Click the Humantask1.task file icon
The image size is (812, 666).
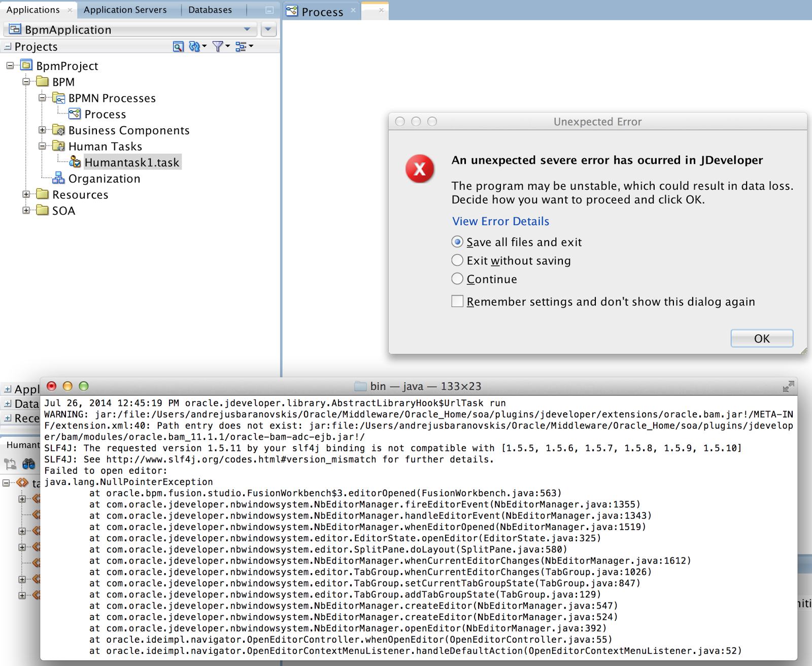click(75, 162)
